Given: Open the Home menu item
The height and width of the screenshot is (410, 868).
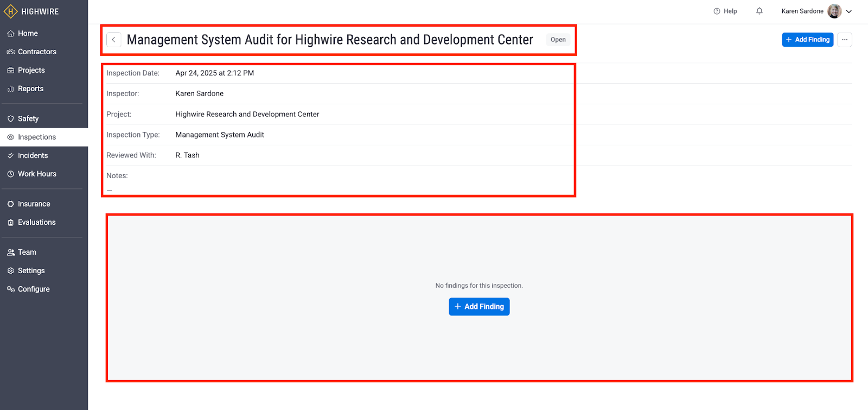Looking at the screenshot, I should (x=44, y=34).
